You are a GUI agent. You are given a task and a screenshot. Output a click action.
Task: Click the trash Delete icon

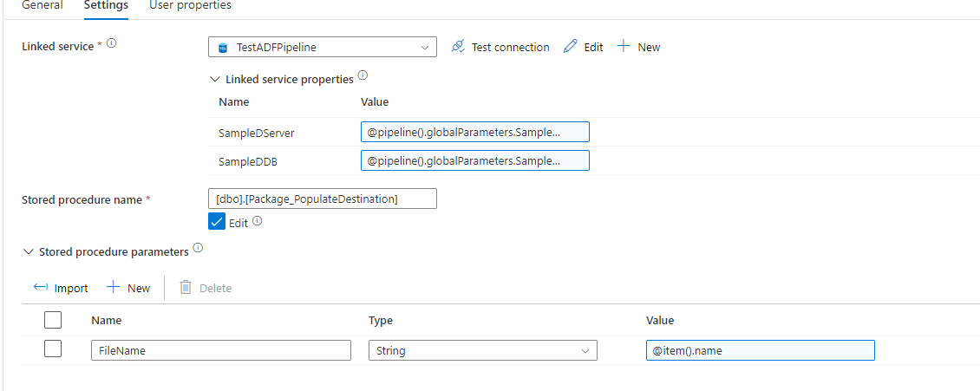186,288
